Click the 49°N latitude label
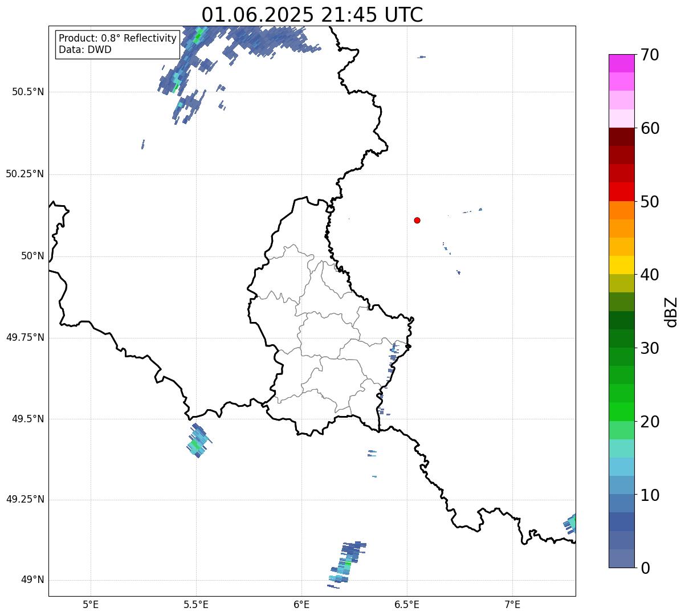 tap(32, 580)
